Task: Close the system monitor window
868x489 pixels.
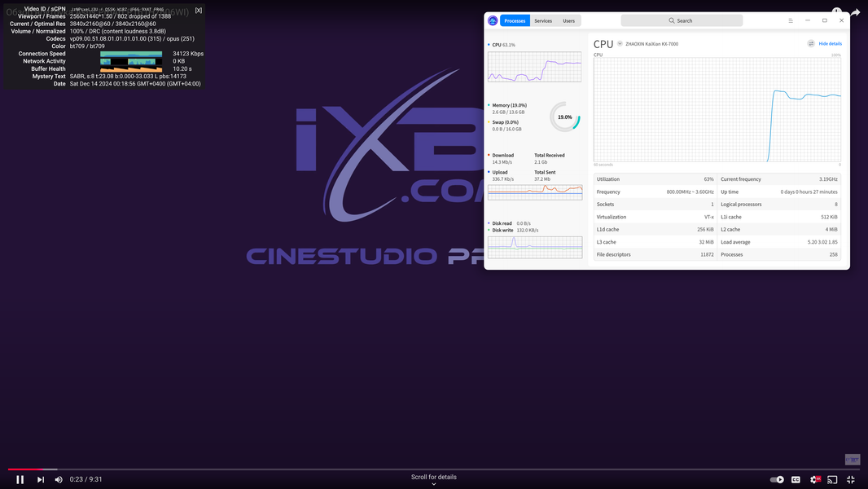Action: tap(841, 20)
